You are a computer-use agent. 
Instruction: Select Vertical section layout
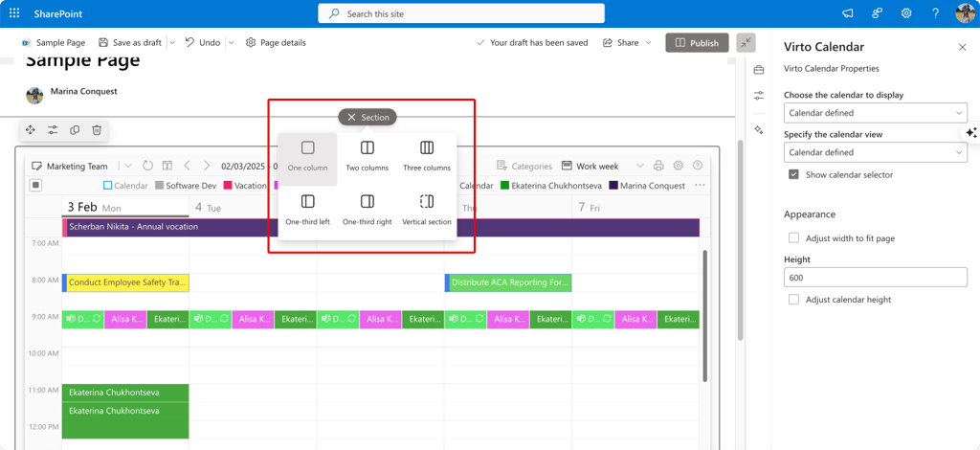tap(427, 212)
